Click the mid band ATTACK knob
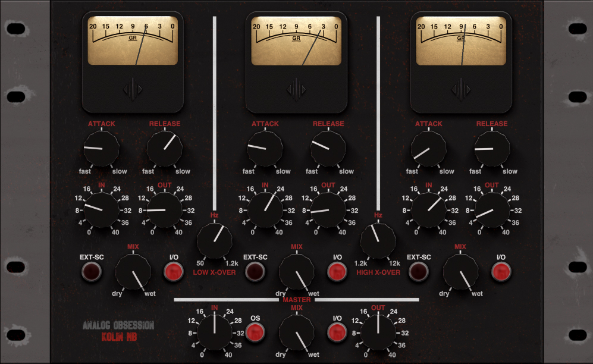The image size is (593, 364). [265, 149]
